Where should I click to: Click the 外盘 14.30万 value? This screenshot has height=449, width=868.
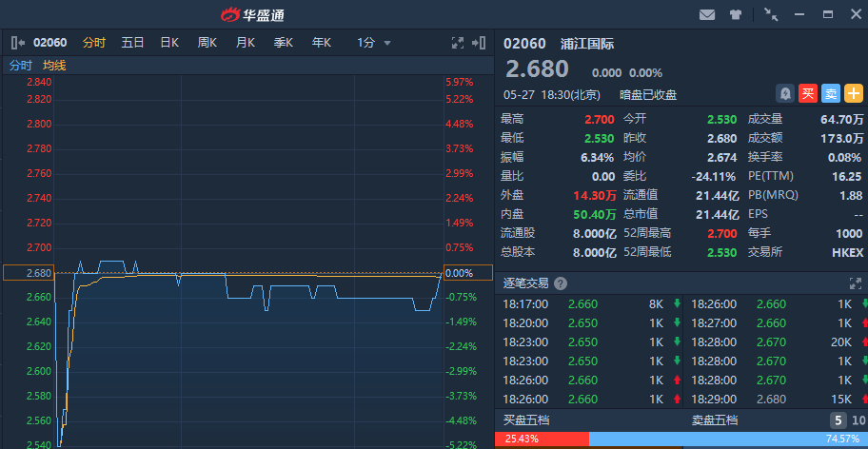595,195
